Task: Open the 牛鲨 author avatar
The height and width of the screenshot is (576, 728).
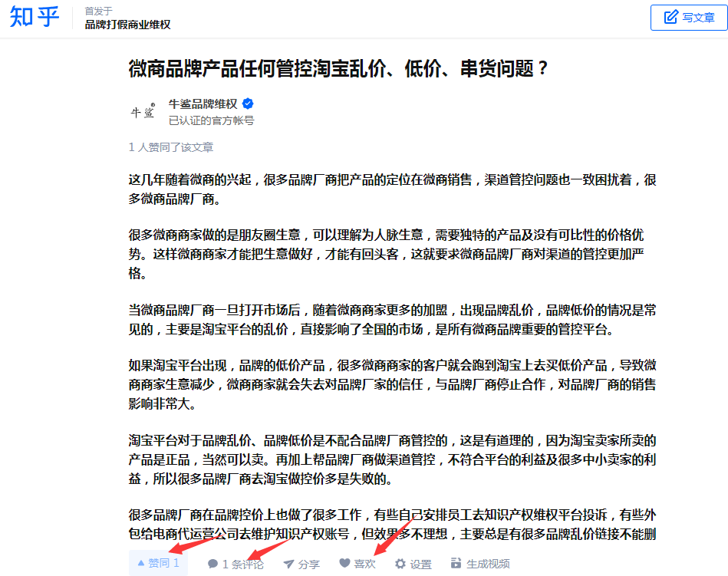Action: coord(143,111)
